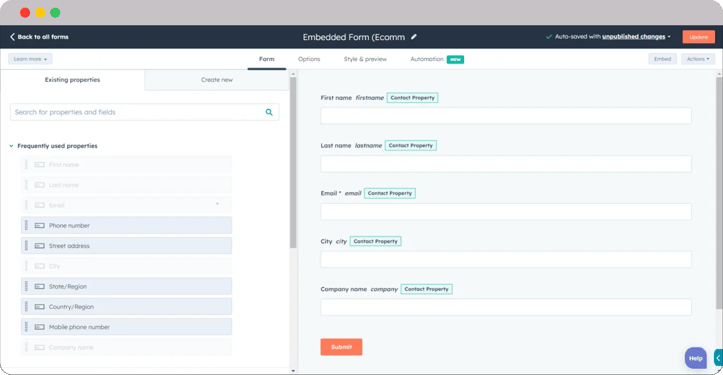This screenshot has width=723, height=375.
Task: Click the left panel vertical scrollbar
Action: click(293, 163)
